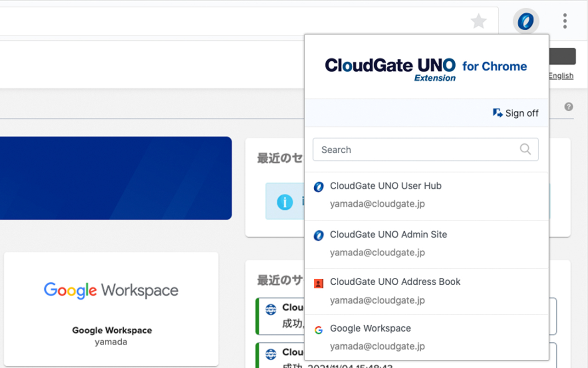Open Chrome's three-dot menu
The image size is (588, 368).
[x=565, y=21]
